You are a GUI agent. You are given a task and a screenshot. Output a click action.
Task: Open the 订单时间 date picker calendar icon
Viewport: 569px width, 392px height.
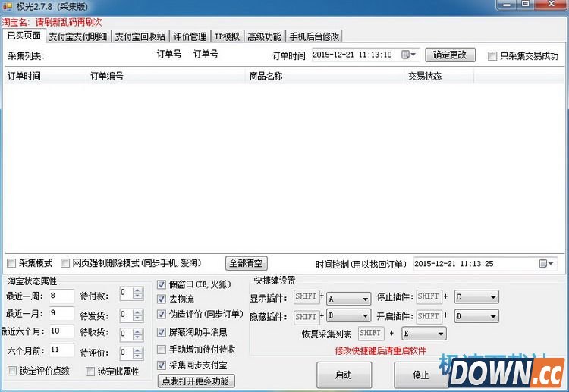pyautogui.click(x=409, y=55)
